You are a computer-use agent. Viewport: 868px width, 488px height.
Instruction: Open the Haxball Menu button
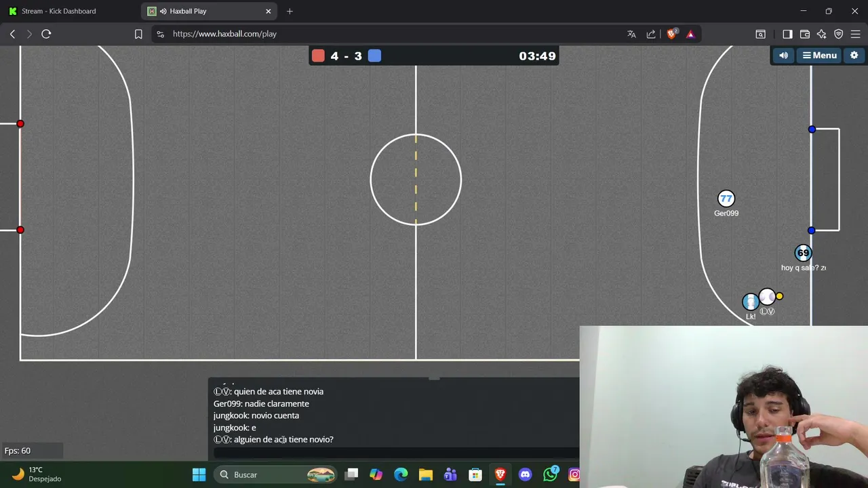point(819,56)
